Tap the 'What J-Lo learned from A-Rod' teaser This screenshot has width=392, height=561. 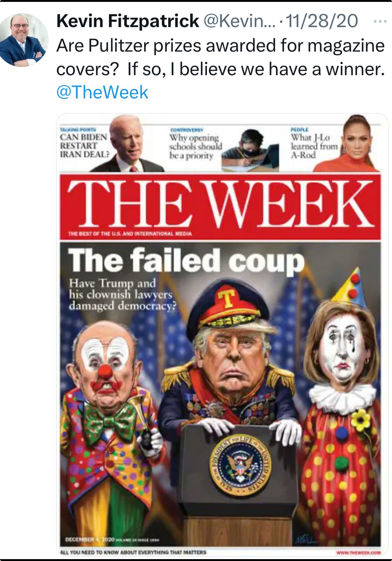point(314,144)
